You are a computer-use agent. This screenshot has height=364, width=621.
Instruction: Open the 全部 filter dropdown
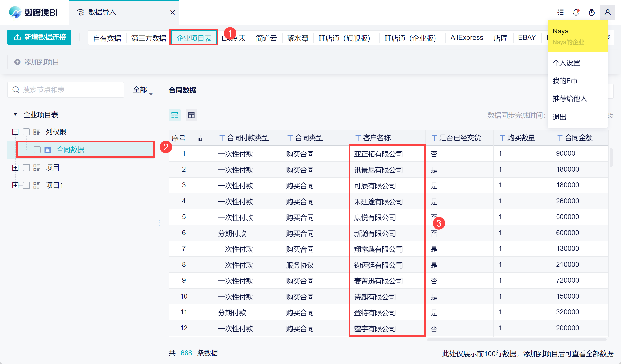pyautogui.click(x=143, y=90)
